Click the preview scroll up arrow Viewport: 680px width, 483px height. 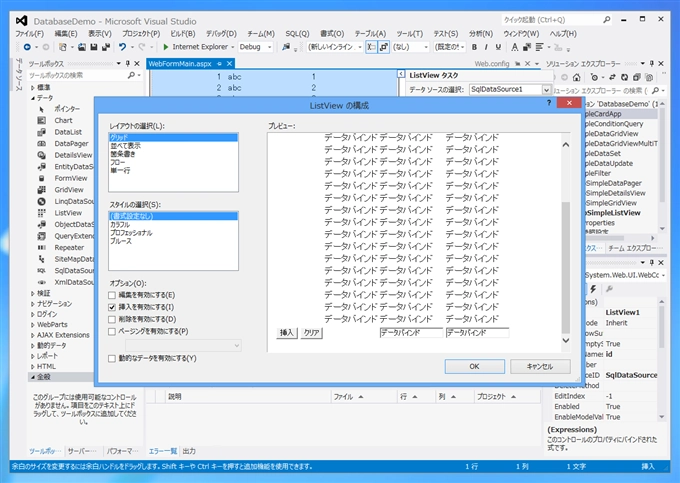[x=566, y=144]
